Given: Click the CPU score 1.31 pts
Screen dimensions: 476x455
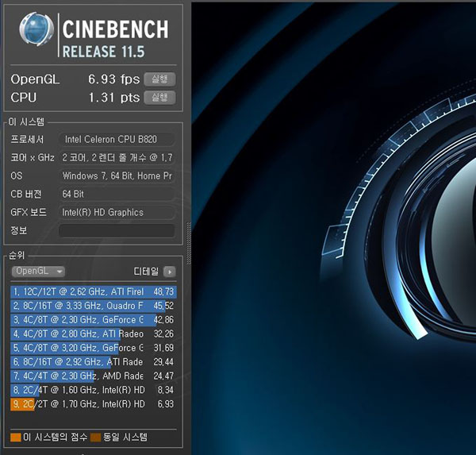Looking at the screenshot, I should coord(114,98).
